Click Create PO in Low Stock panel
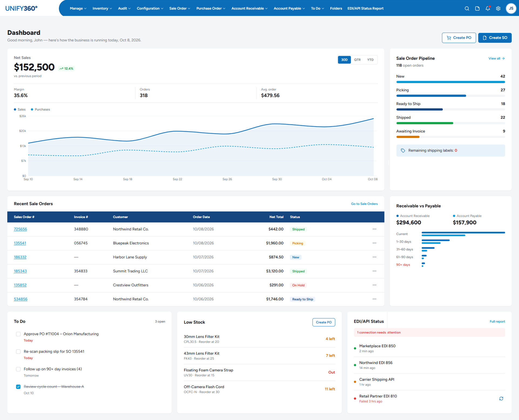The image size is (519, 420). pos(323,322)
